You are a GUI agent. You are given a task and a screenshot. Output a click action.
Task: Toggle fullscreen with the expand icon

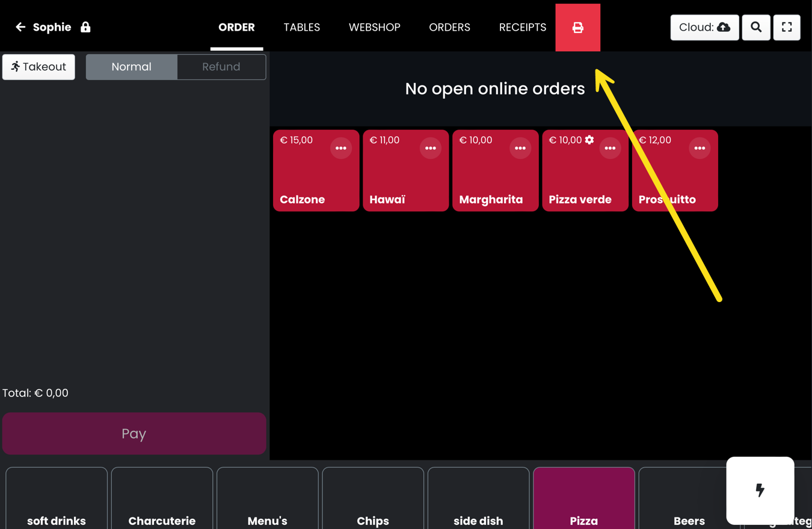787,27
